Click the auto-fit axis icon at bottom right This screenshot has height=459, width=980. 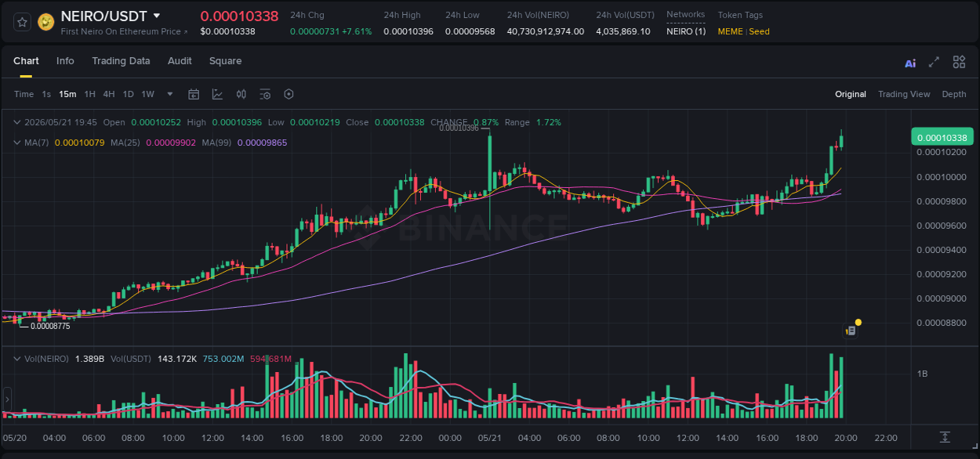tap(946, 437)
